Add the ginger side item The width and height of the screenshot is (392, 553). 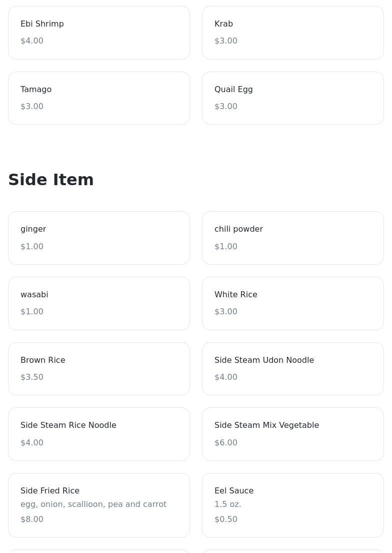98,238
